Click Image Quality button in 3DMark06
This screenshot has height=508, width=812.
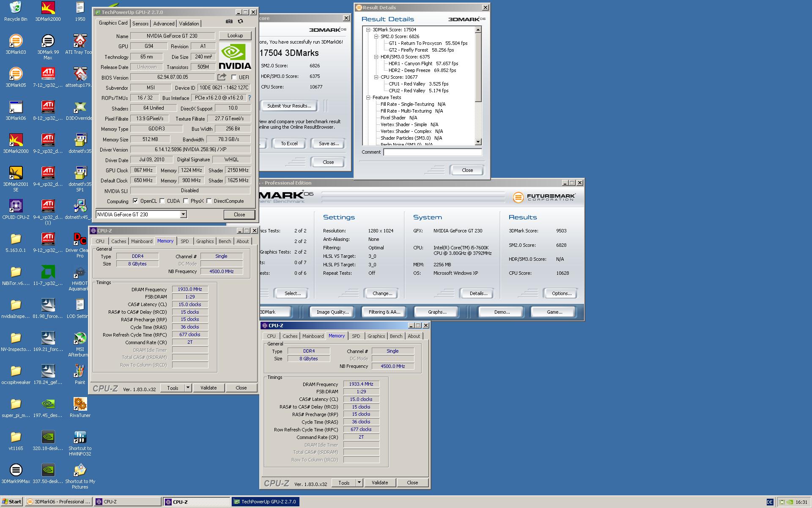(333, 312)
